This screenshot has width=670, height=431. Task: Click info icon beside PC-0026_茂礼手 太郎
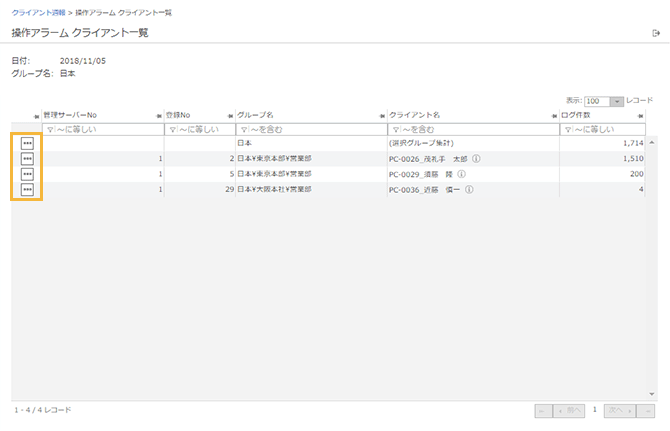click(476, 158)
